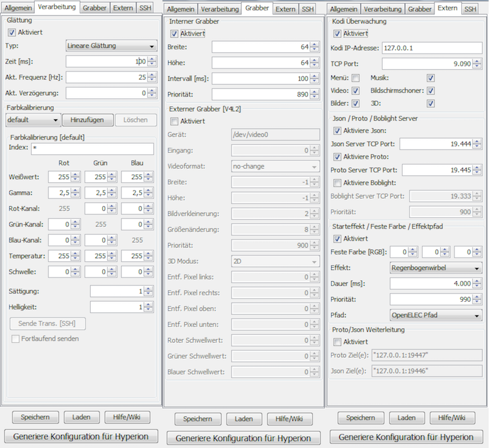Image resolution: width=498 pixels, height=448 pixels.
Task: Uncheck the Bildschirmschoner checkbox
Action: [x=430, y=91]
